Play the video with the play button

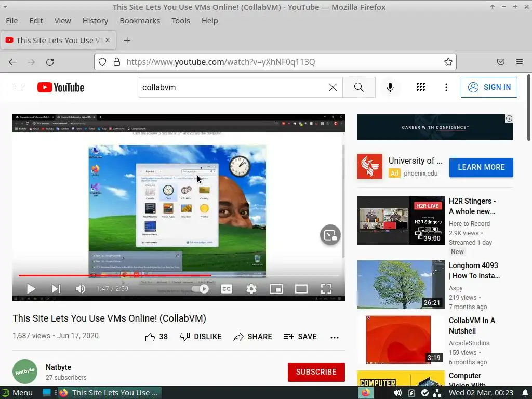pyautogui.click(x=31, y=289)
